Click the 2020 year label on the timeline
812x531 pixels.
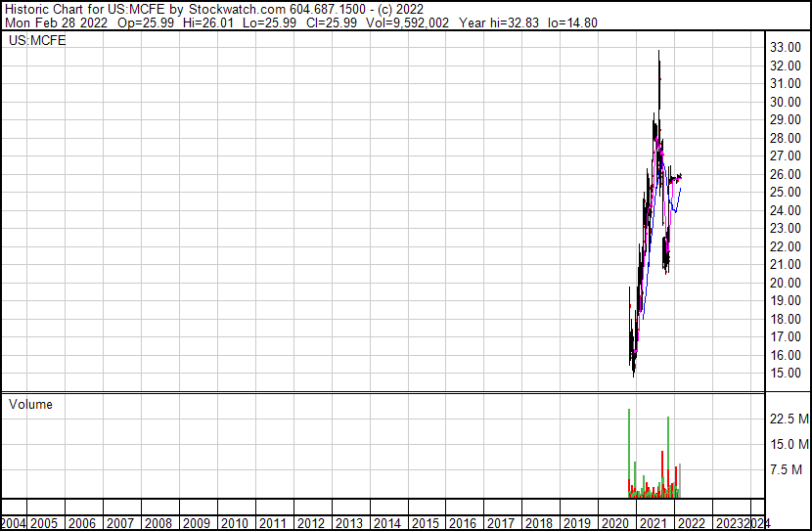click(x=614, y=523)
